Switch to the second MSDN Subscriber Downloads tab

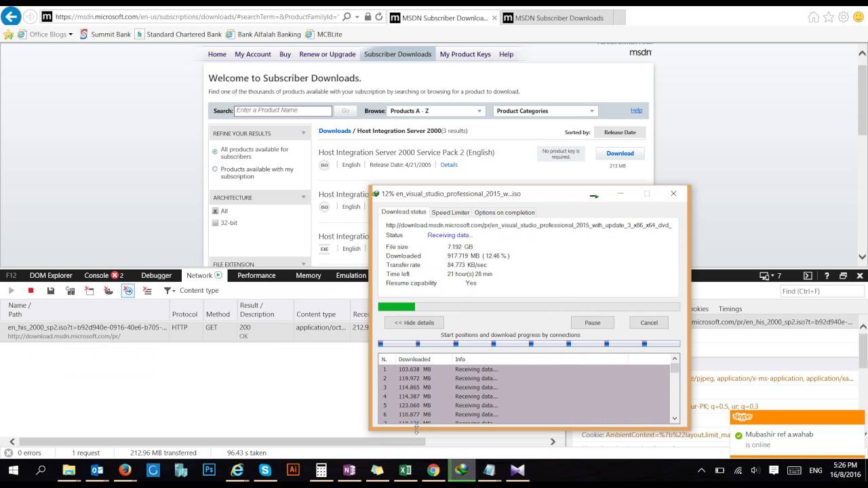(559, 18)
